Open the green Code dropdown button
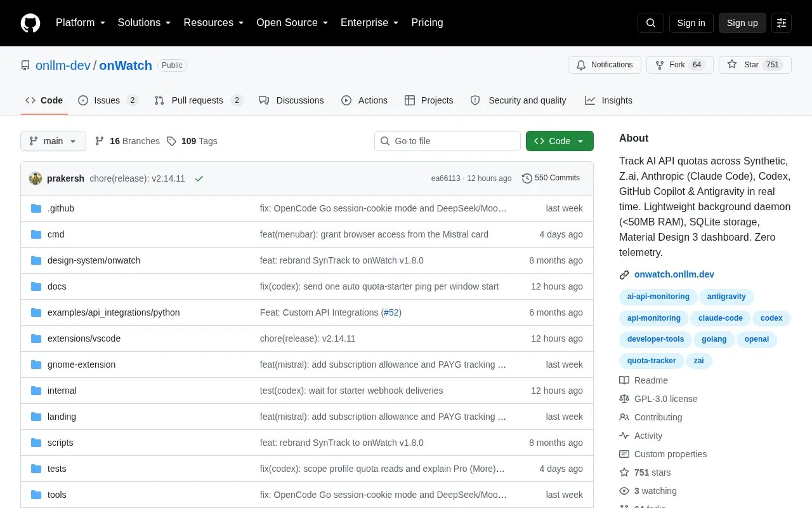Viewport: 812px width, 508px height. click(x=560, y=141)
